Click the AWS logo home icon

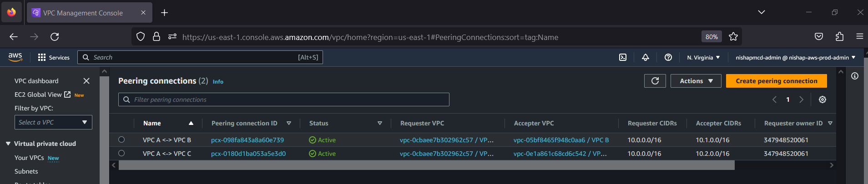point(15,57)
